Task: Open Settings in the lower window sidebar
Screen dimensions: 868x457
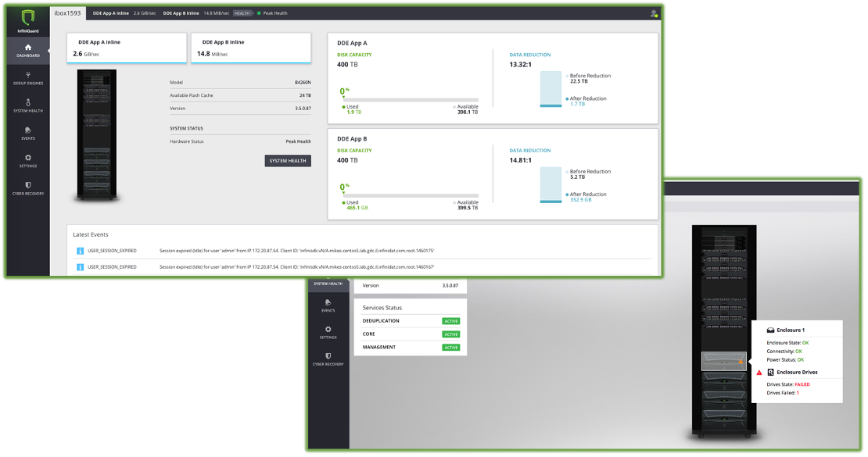Action: click(328, 332)
